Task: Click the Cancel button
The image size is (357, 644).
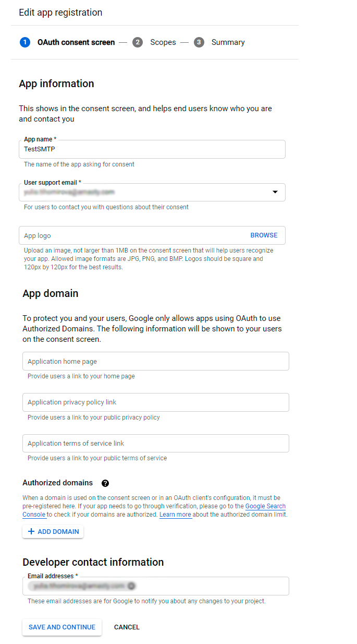Action: (x=127, y=627)
